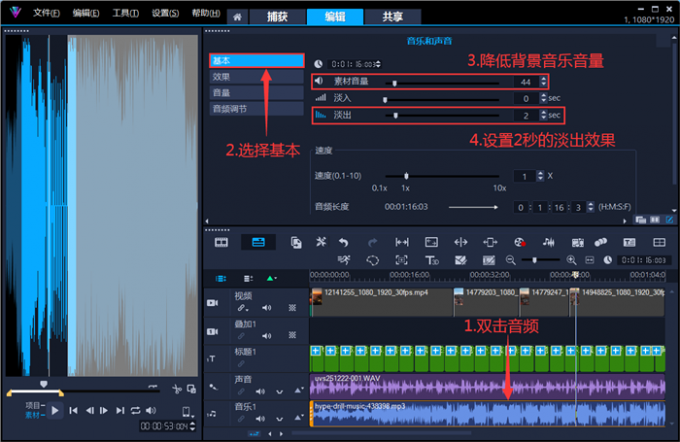
Task: Click the music track note icon
Action: (x=212, y=414)
